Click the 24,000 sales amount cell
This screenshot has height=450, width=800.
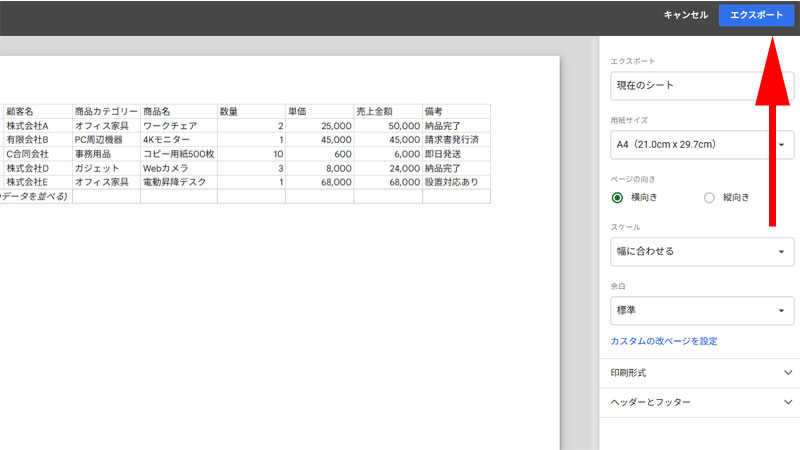coord(388,168)
